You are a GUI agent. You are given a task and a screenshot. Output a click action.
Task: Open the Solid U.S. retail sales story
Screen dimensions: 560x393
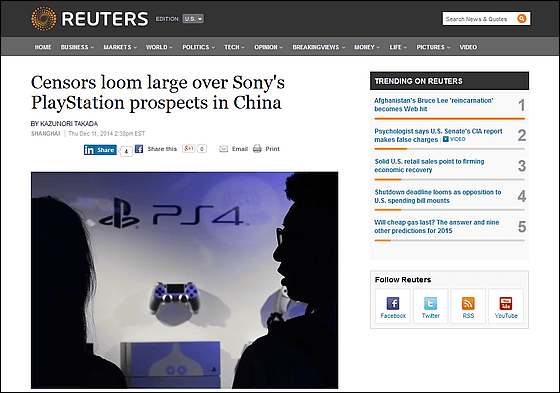tap(429, 165)
